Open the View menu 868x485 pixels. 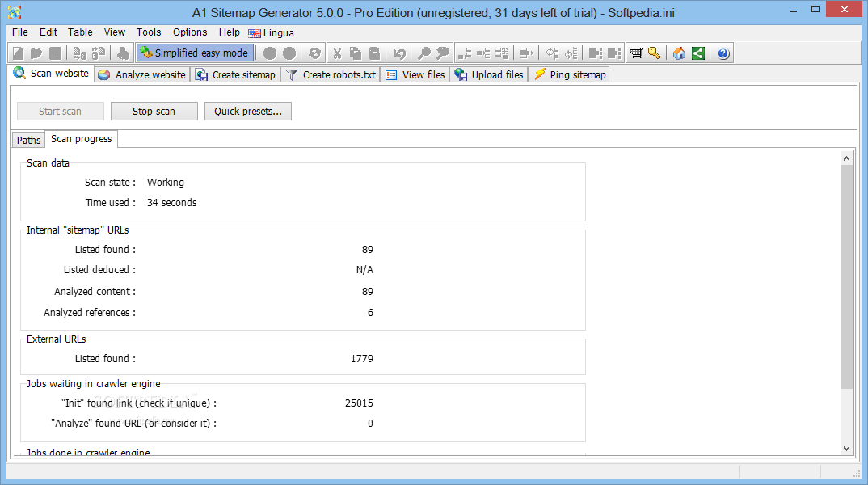[115, 32]
